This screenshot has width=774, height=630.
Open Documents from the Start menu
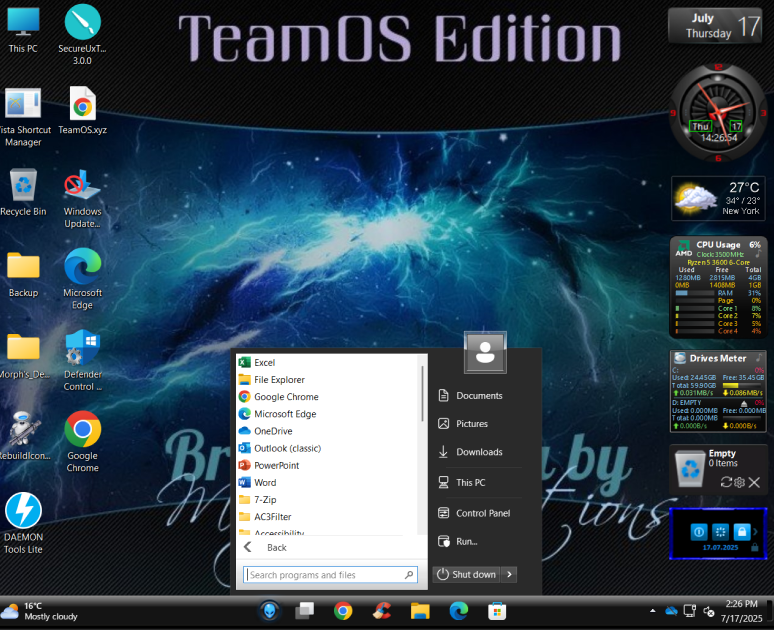tap(479, 395)
